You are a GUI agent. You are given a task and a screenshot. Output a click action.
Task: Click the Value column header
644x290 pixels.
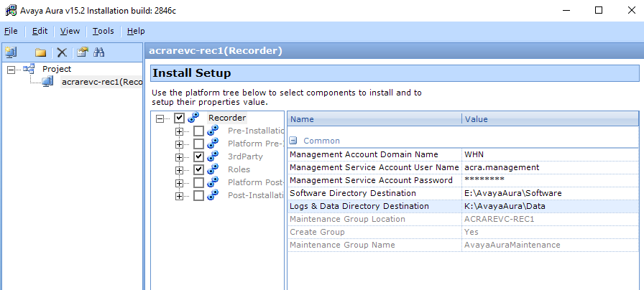[549, 119]
